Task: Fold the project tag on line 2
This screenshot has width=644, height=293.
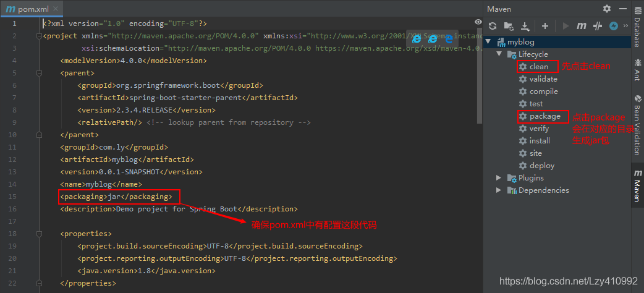Action: tap(39, 36)
